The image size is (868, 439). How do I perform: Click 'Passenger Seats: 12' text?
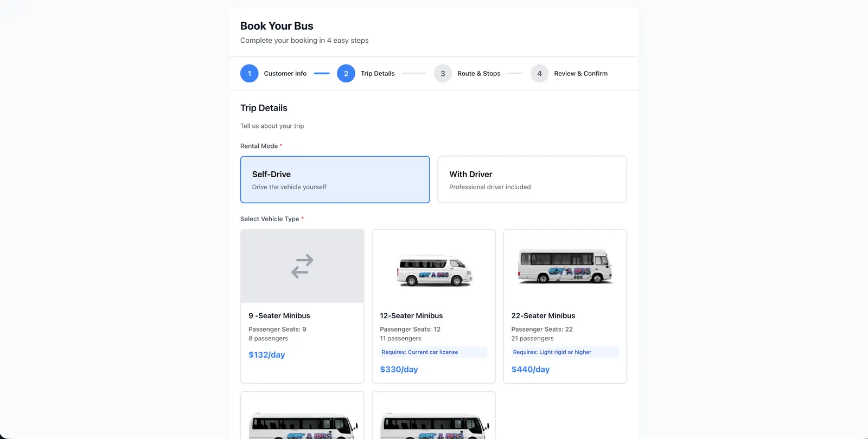410,330
